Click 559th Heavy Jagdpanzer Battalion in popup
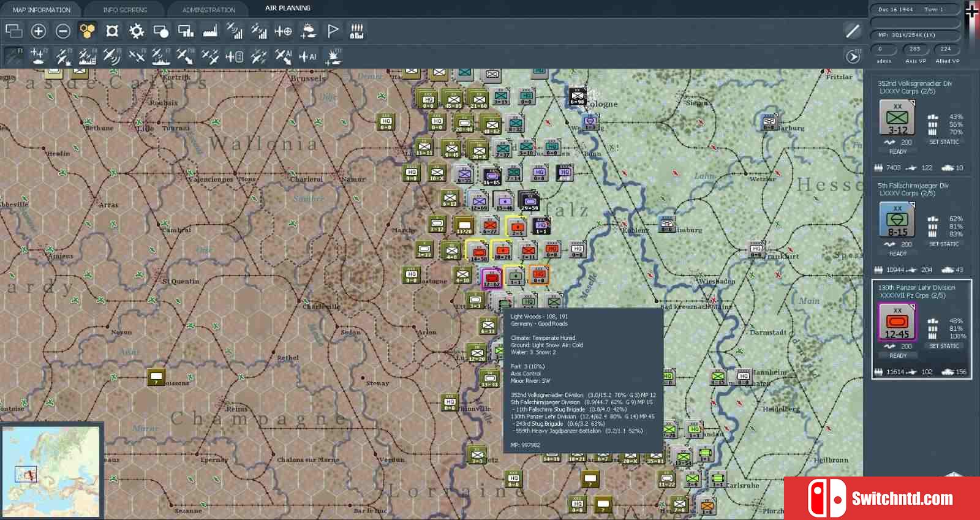The height and width of the screenshot is (520, 980). [x=579, y=431]
